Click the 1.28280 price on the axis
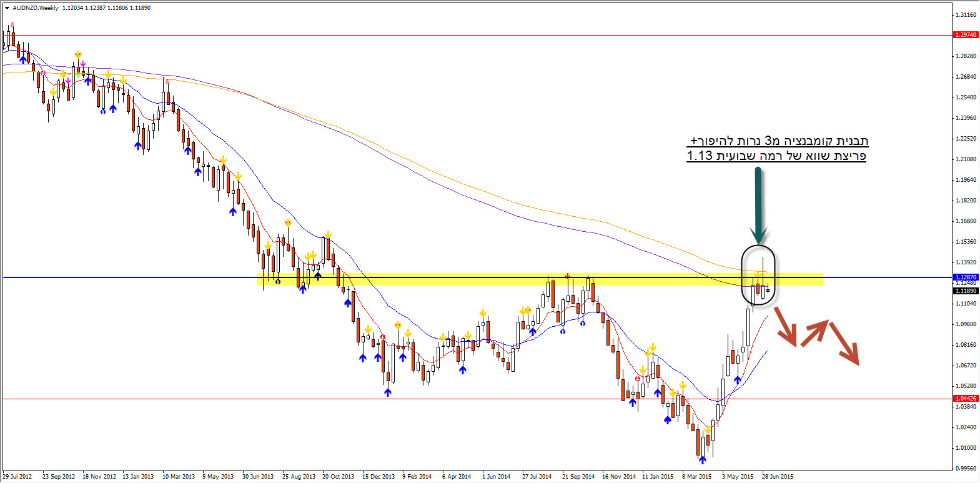980x483 pixels. coord(966,56)
